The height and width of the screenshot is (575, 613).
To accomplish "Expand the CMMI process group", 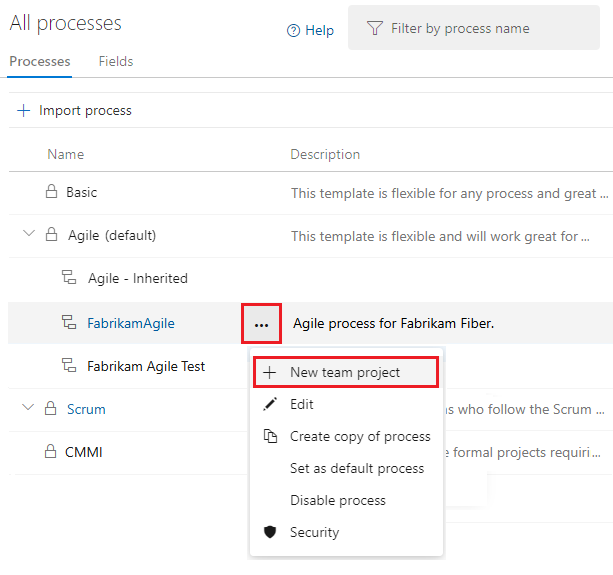I will click(28, 452).
